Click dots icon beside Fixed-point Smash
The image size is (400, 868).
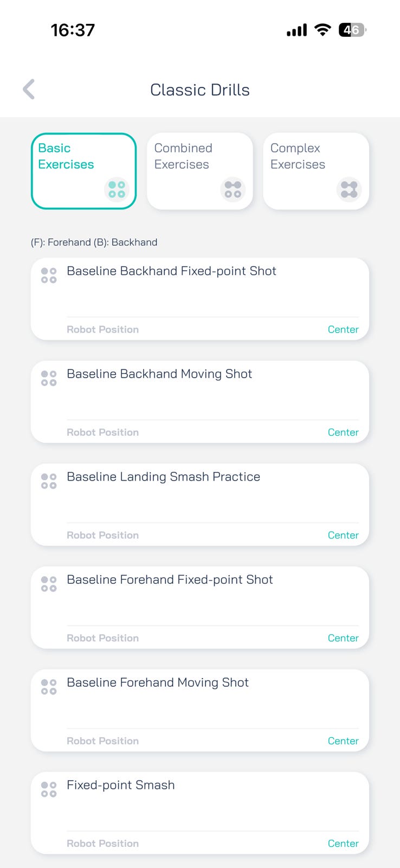coord(49,789)
